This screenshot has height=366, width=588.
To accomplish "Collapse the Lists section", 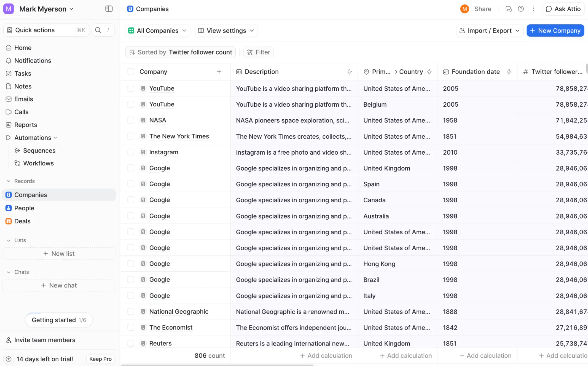I will 9,240.
